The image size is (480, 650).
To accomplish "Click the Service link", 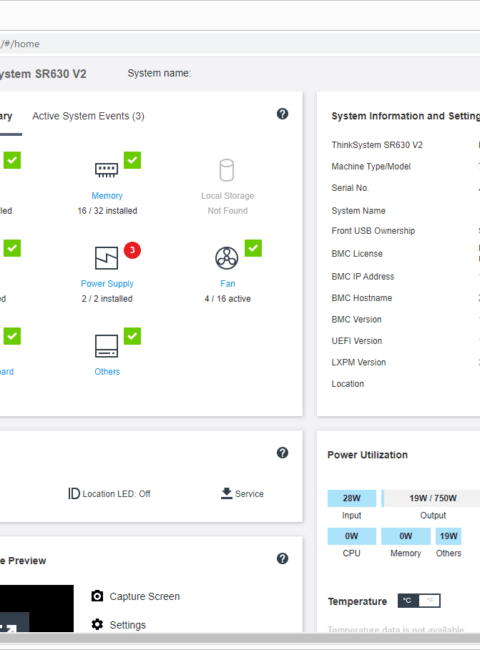I will click(x=249, y=494).
